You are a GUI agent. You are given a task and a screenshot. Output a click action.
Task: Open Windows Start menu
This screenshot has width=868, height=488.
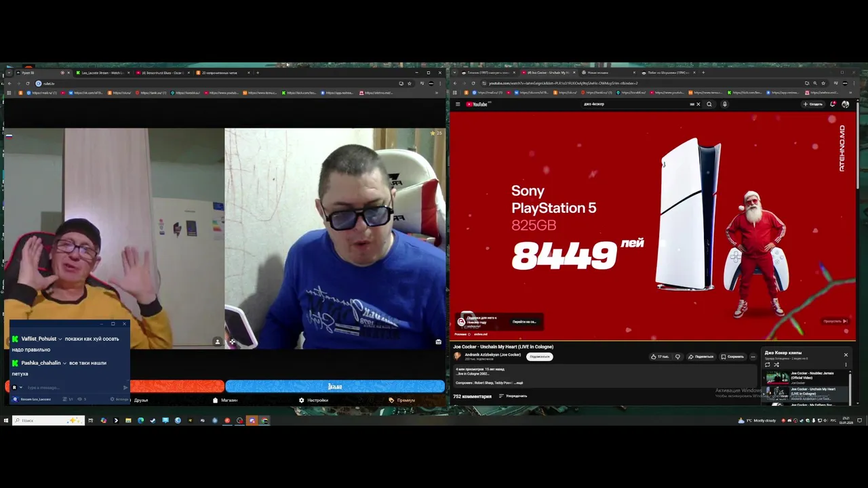5,420
